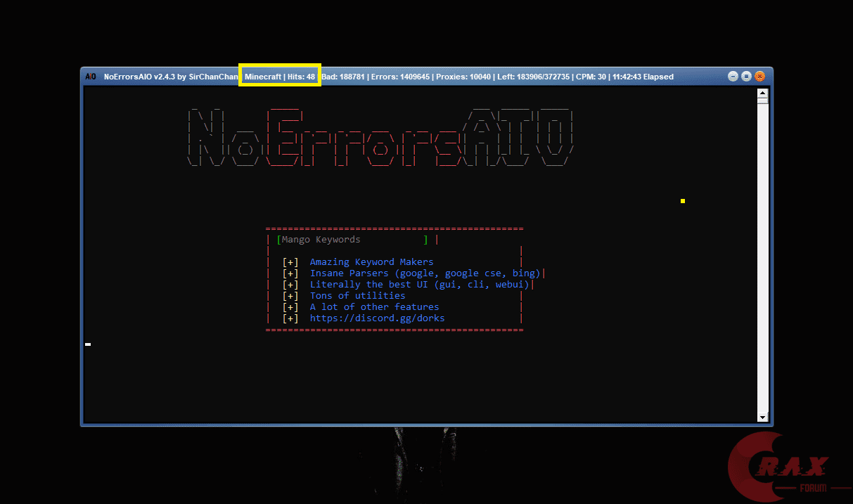Click the NoErrorsAIO v2.4.3 by SirChanChan title
853x504 pixels.
170,77
